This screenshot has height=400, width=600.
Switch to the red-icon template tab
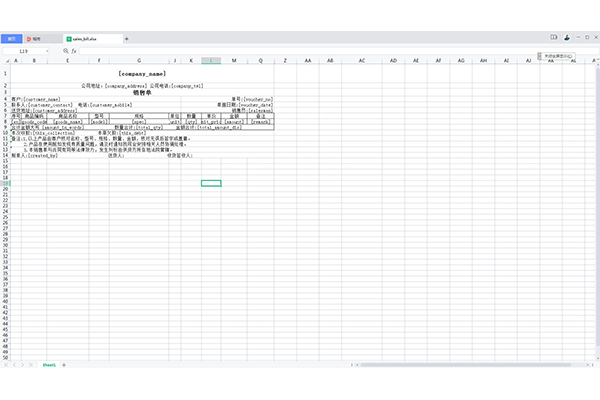pos(43,39)
